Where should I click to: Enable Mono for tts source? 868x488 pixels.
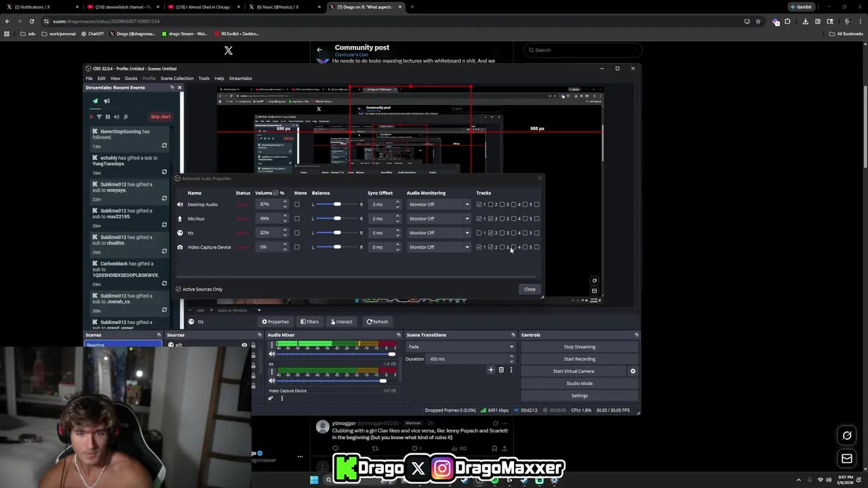pos(296,232)
